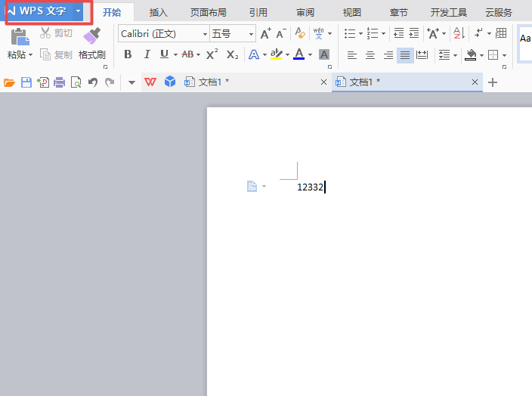Click the Increase Font Size icon
The image size is (532, 396).
[265, 34]
